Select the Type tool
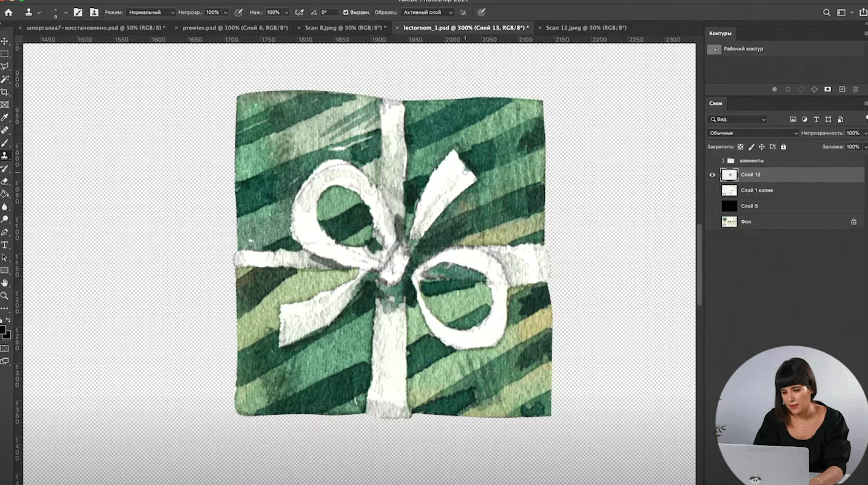The height and width of the screenshot is (485, 868). tap(5, 244)
